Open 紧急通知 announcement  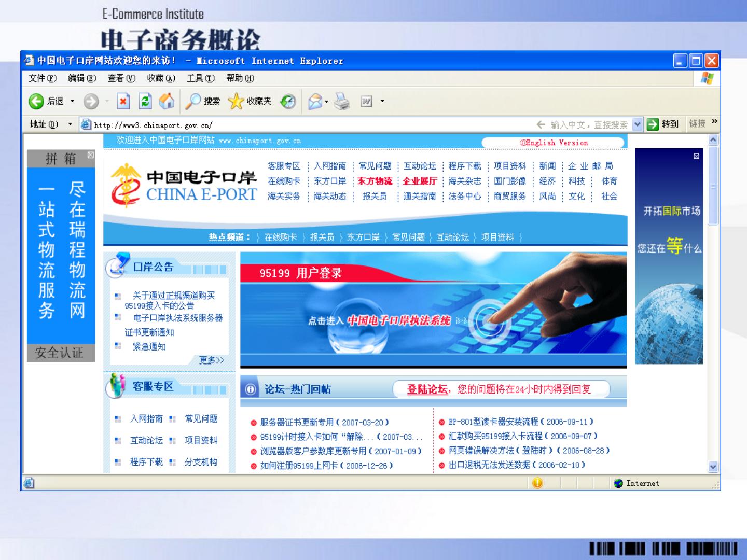click(149, 346)
